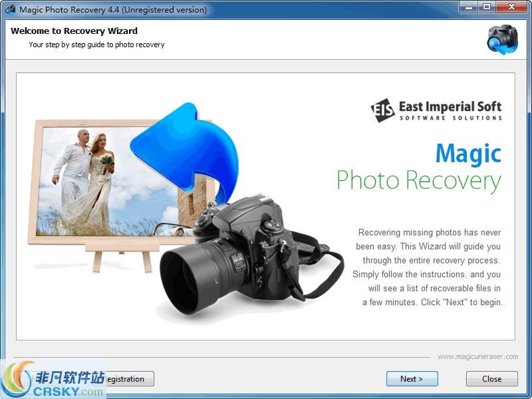Click the camera icon in the wizard header
Screen dimensions: 532x399
pos(503,40)
